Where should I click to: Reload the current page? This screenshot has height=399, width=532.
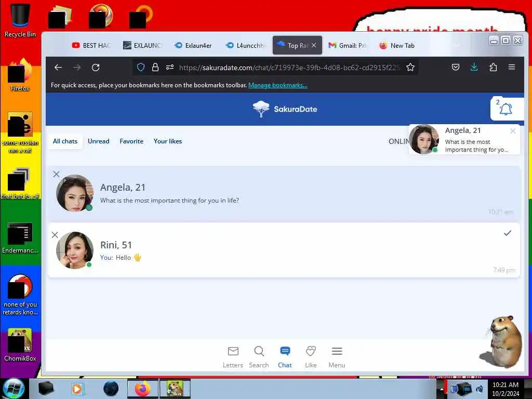96,67
